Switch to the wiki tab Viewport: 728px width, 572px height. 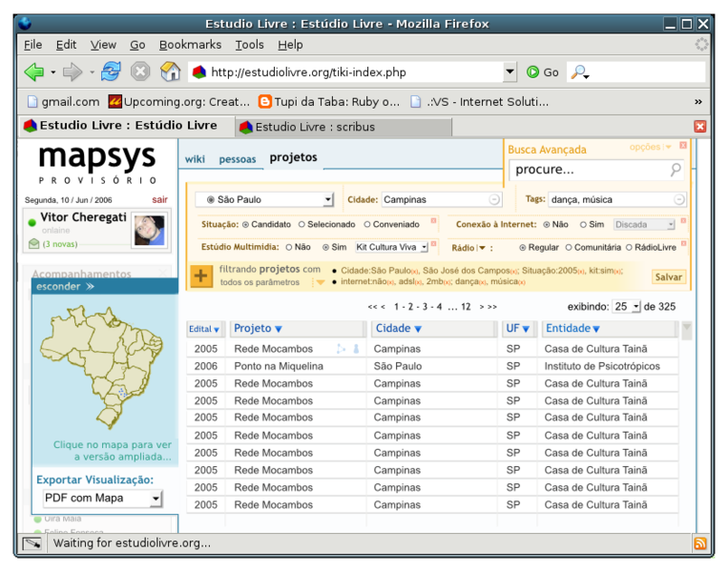195,159
